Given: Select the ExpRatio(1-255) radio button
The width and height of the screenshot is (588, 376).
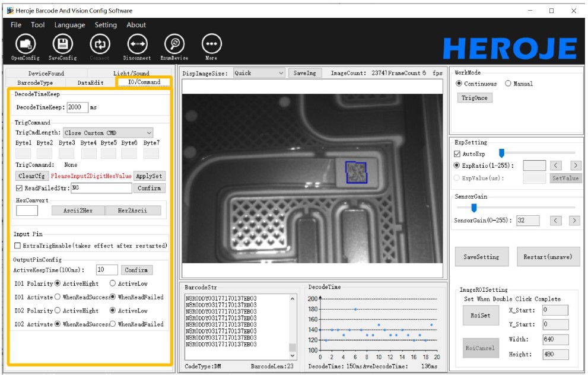Looking at the screenshot, I should click(x=457, y=165).
